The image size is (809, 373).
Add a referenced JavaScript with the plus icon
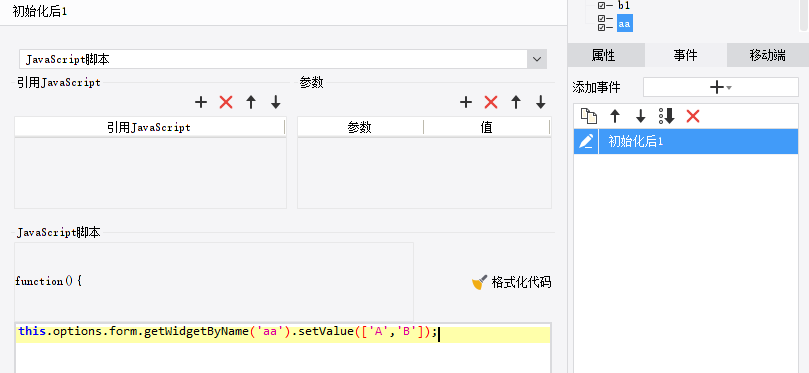(x=201, y=102)
